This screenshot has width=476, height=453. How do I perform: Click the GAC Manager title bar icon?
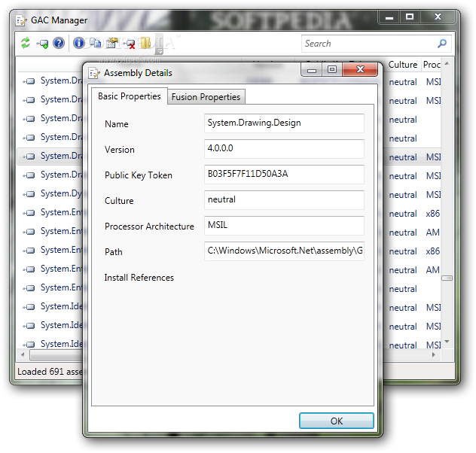(21, 20)
